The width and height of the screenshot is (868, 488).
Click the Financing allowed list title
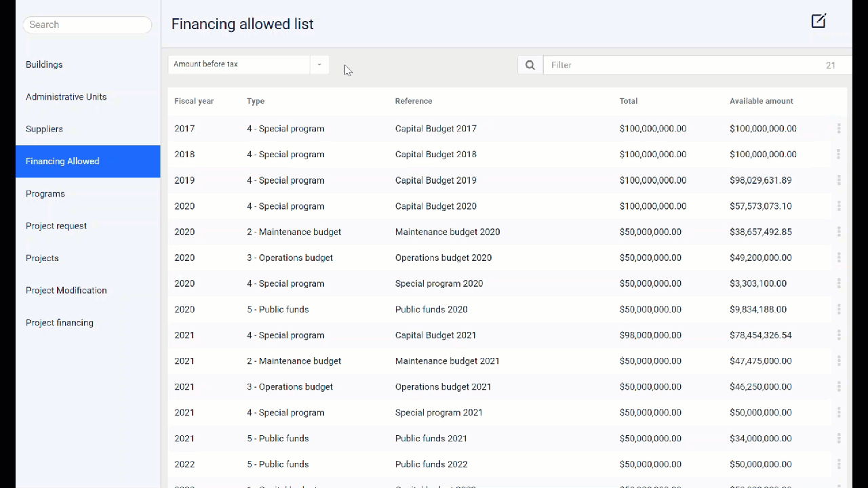242,24
